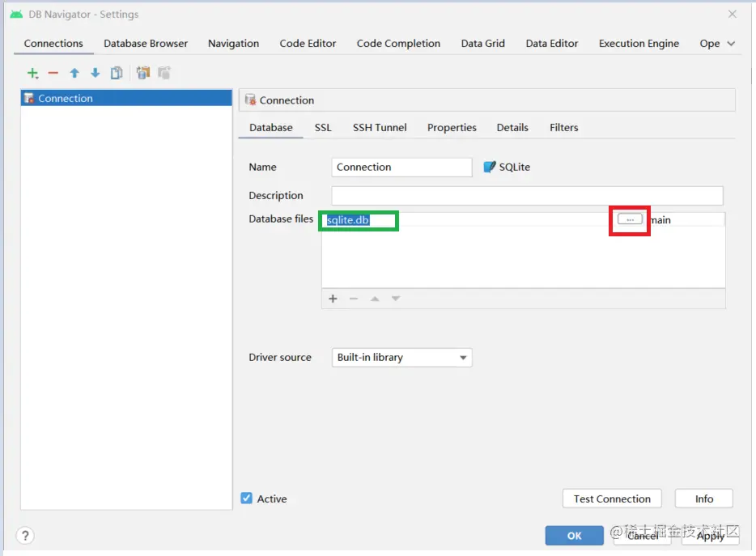Click the Info button
Screen dimensions: 756x556
point(704,498)
